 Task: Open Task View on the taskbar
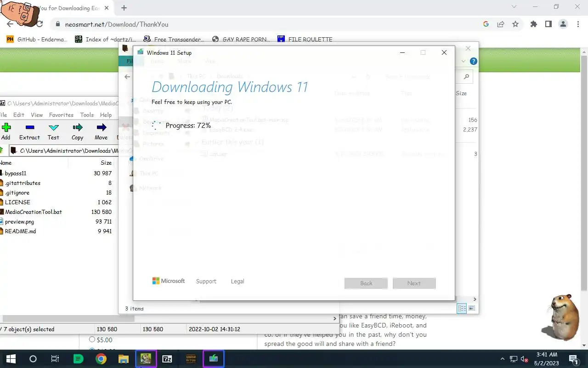pyautogui.click(x=55, y=359)
